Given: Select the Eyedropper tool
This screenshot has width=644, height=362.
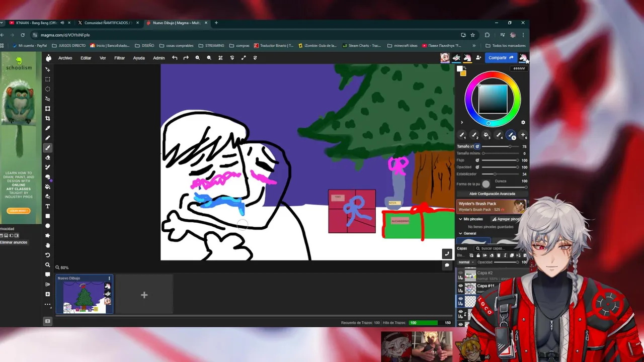Looking at the screenshot, I should (x=48, y=128).
